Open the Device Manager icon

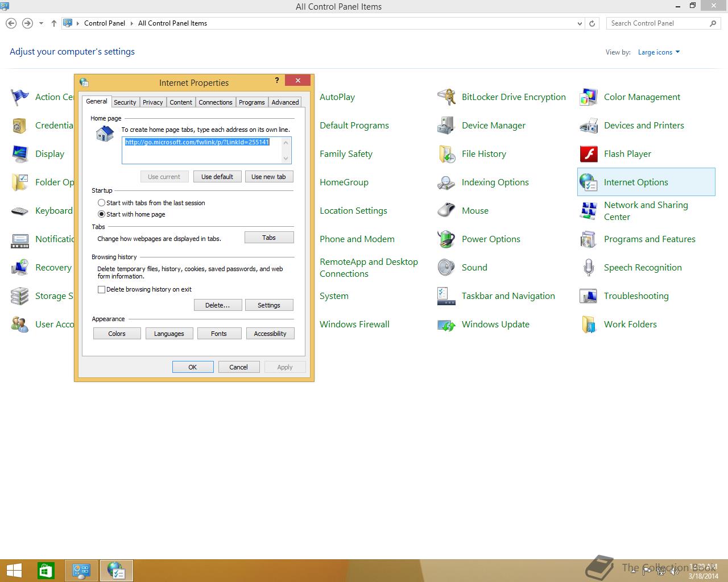[x=446, y=126]
